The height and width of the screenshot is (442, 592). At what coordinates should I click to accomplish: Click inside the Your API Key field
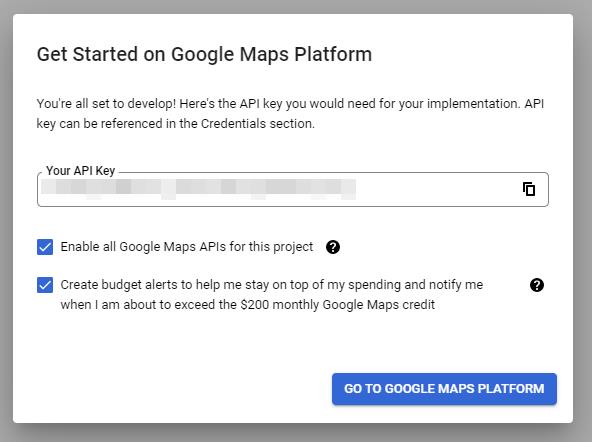[293, 189]
